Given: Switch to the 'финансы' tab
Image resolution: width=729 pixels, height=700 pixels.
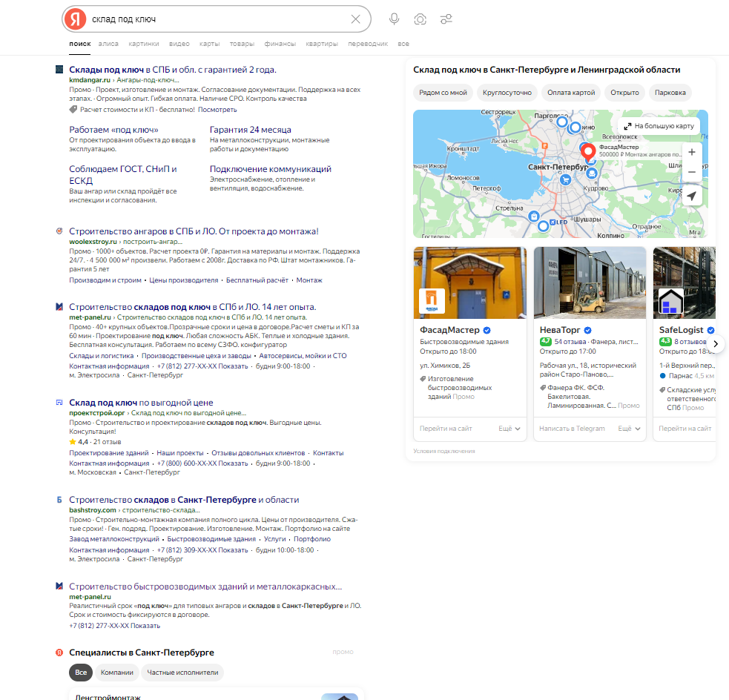Looking at the screenshot, I should 280,44.
